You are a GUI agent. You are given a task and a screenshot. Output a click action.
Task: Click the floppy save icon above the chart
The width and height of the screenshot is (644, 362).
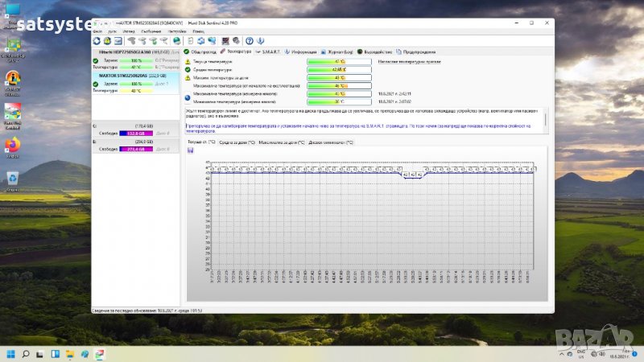pos(190,150)
